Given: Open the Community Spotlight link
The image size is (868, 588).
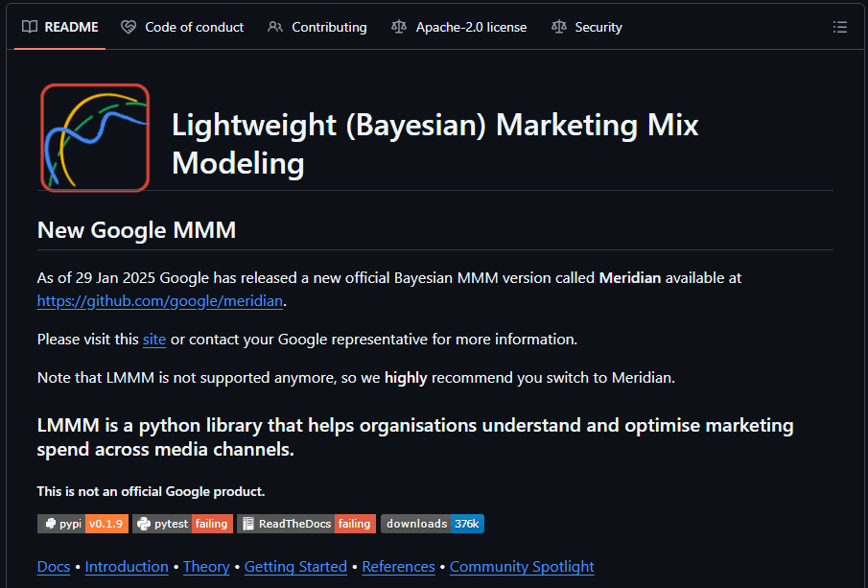Looking at the screenshot, I should [522, 566].
